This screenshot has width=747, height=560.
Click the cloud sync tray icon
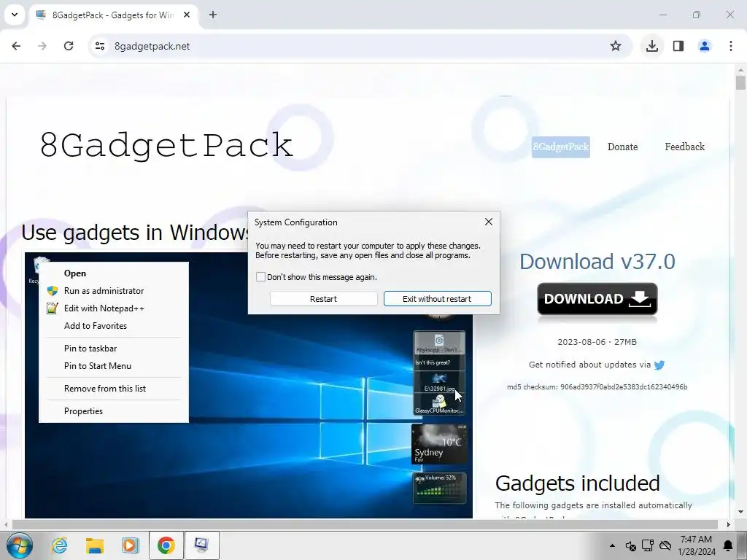click(x=665, y=545)
